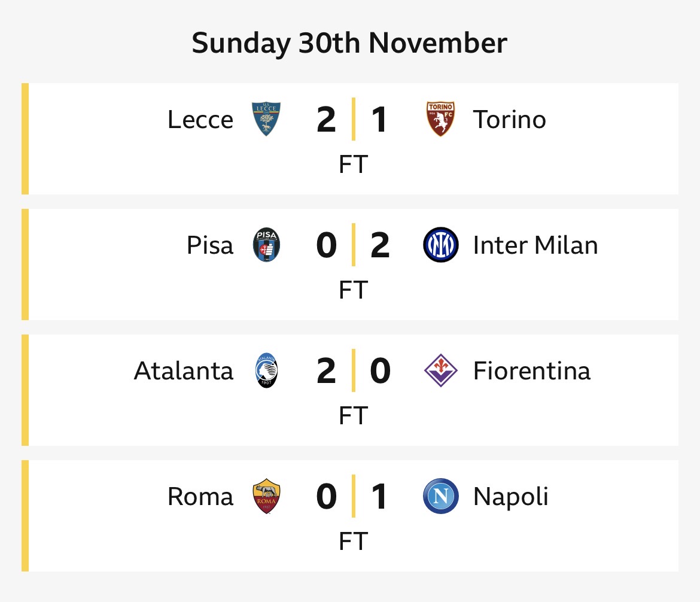Click the Pisa club crest
The image size is (700, 602).
click(x=266, y=245)
